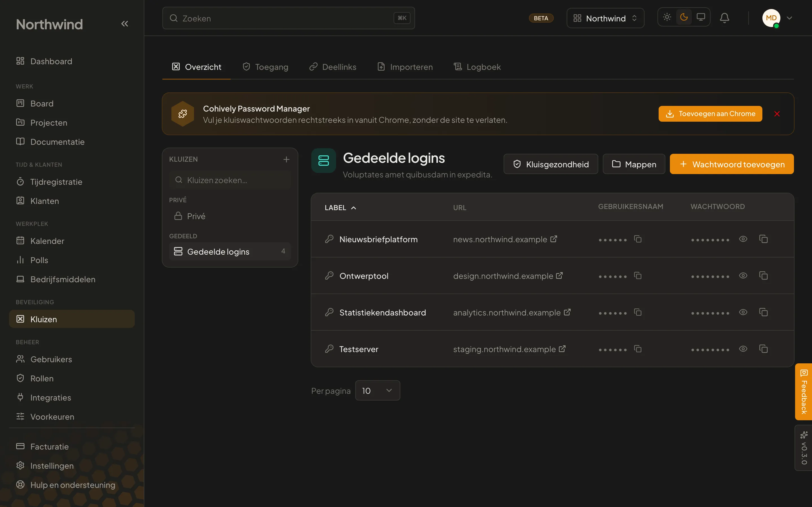Viewport: 812px width, 507px height.
Task: Expand the Northwind workspace switcher
Action: tap(605, 18)
